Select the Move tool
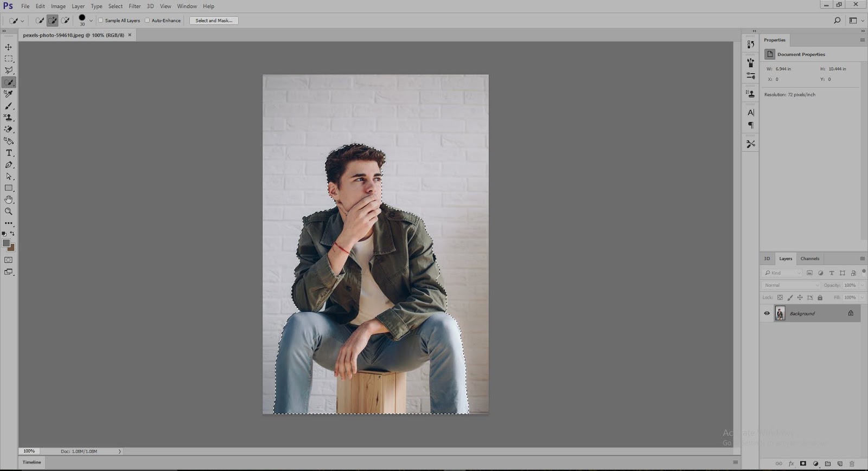Image resolution: width=868 pixels, height=471 pixels. click(9, 47)
